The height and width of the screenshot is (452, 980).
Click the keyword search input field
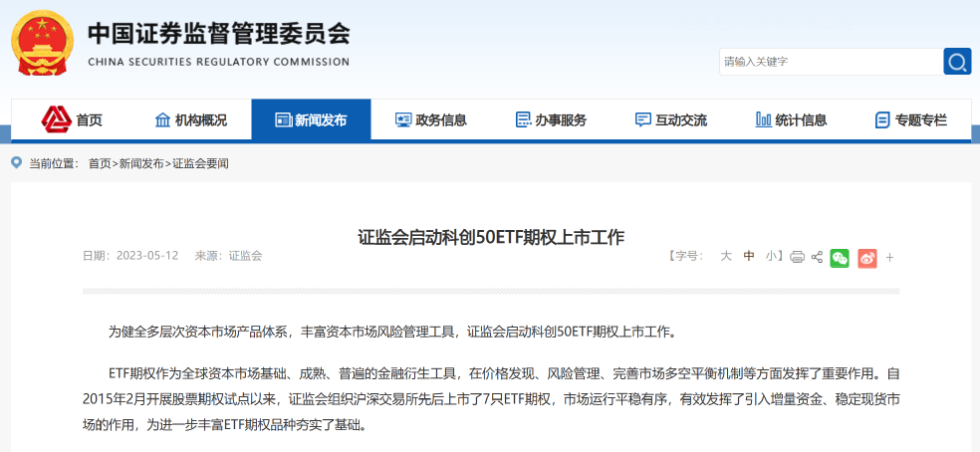point(830,62)
